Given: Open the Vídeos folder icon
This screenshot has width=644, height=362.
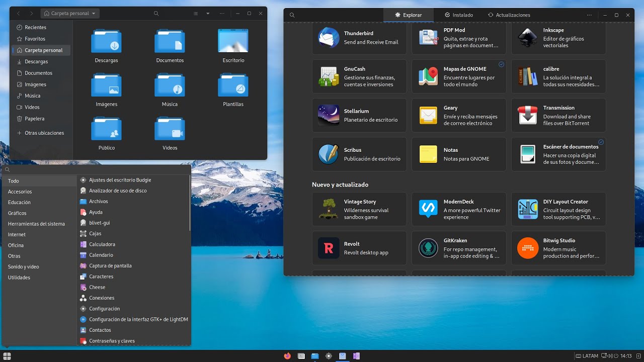Looking at the screenshot, I should point(170,129).
